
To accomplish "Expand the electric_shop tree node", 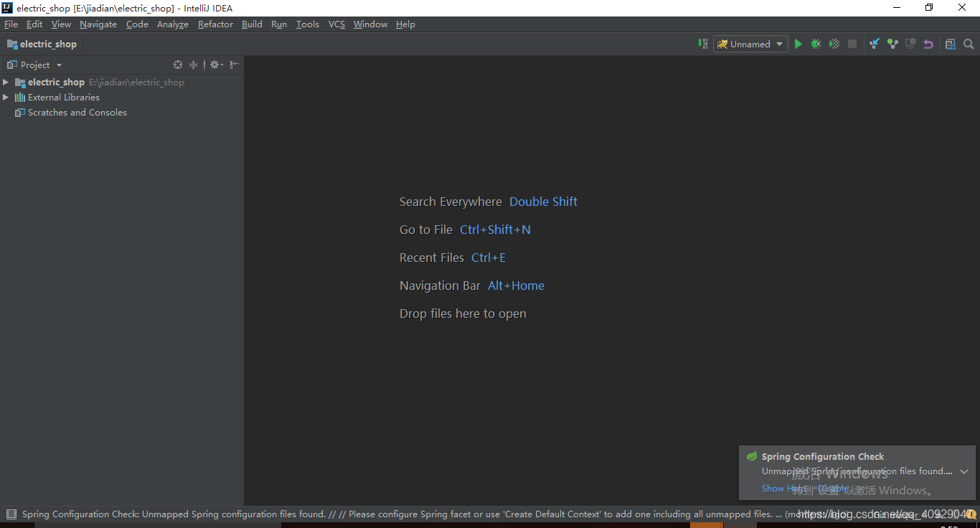I will [x=6, y=82].
